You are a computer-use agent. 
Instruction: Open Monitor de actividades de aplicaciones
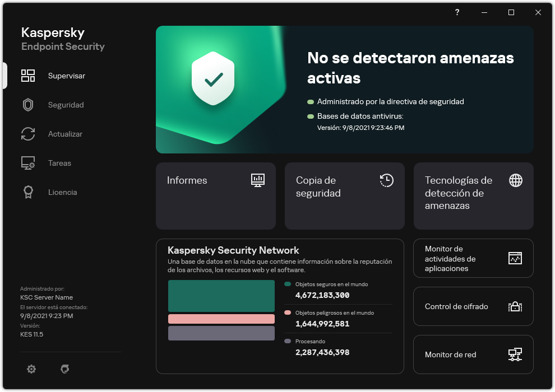point(473,258)
